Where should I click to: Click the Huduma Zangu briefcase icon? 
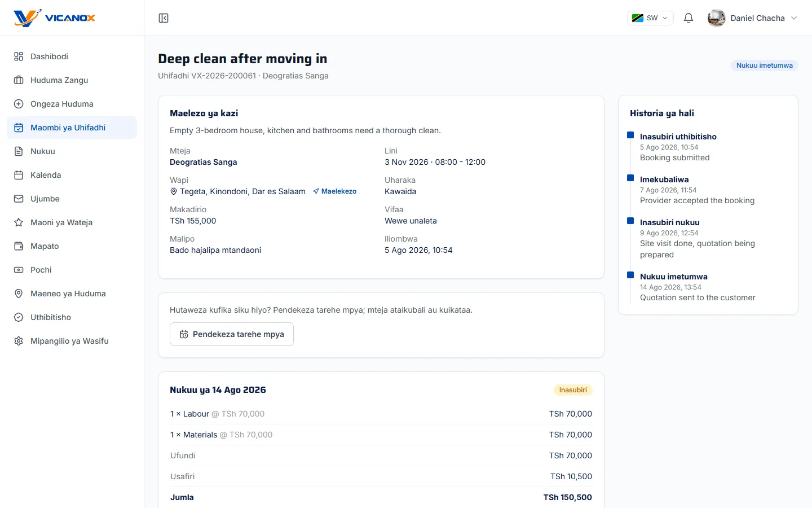tap(19, 80)
